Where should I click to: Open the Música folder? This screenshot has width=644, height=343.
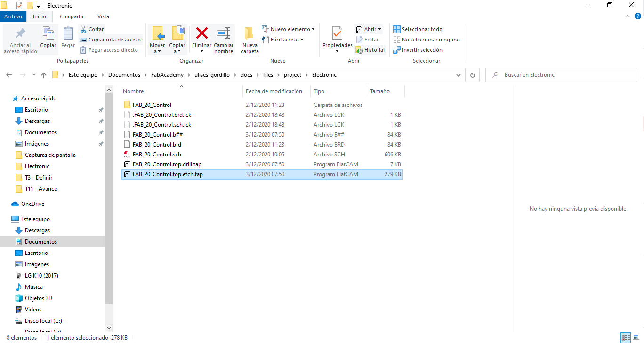point(33,287)
